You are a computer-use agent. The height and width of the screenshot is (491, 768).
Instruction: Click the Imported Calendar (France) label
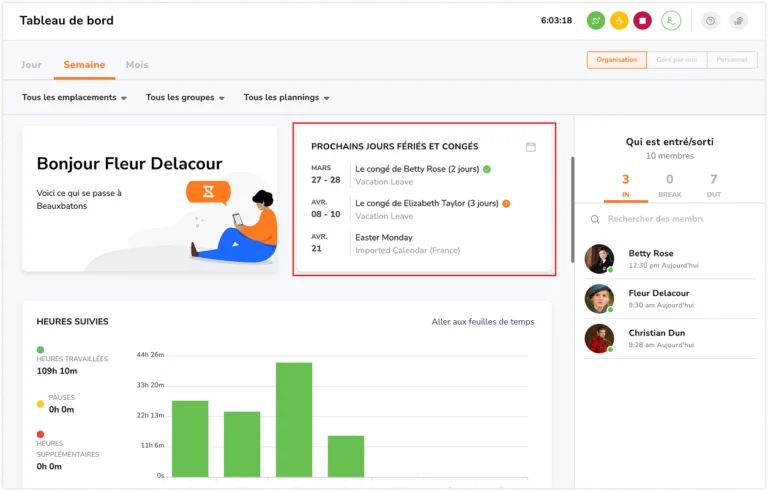pyautogui.click(x=408, y=250)
